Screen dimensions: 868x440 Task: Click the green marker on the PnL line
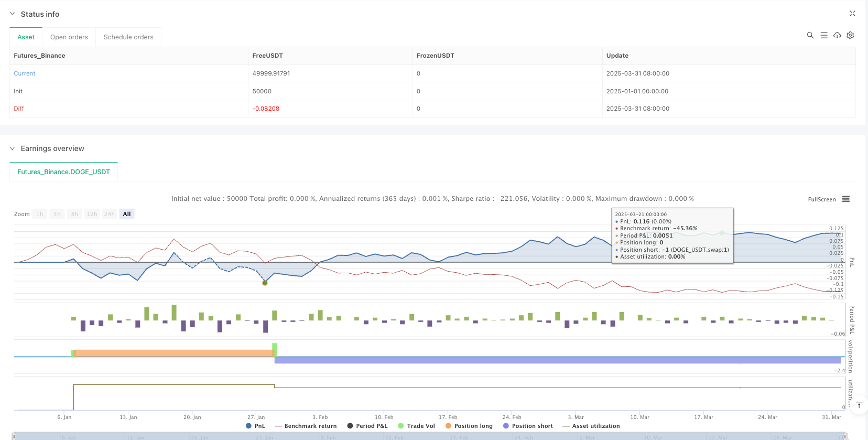pos(265,283)
